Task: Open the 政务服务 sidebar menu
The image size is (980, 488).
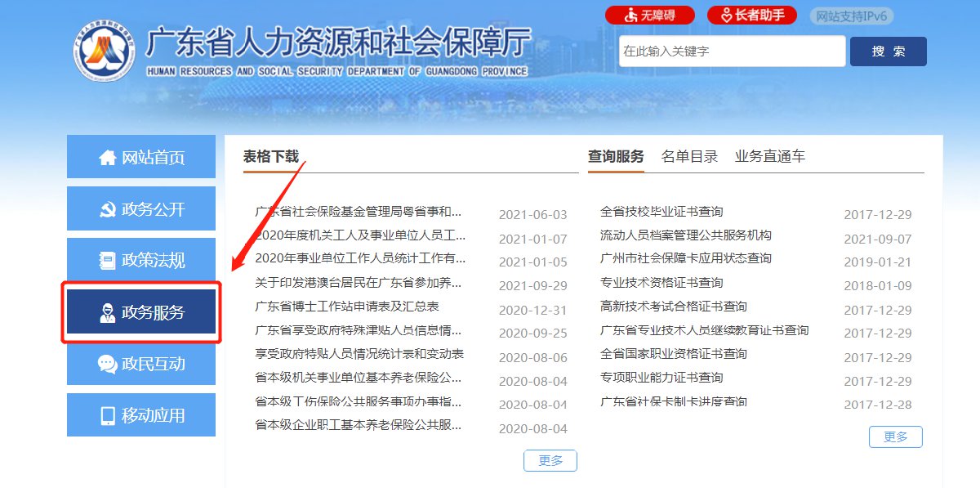Action: click(x=141, y=311)
